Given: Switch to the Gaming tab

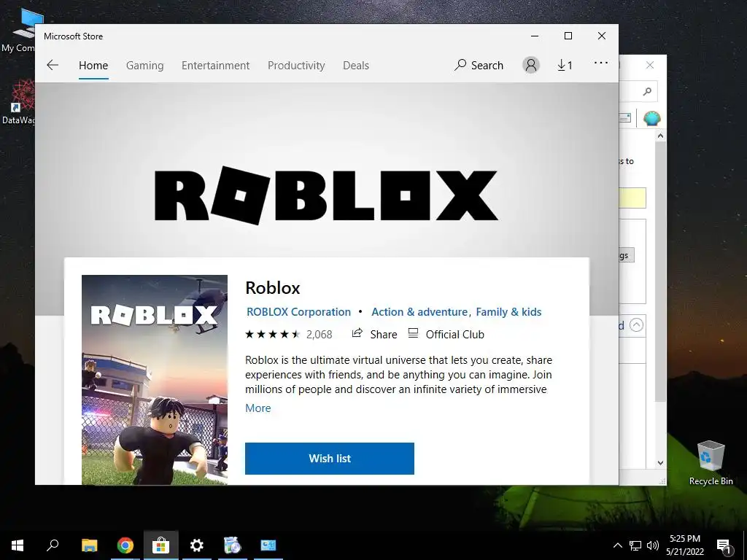Looking at the screenshot, I should pyautogui.click(x=145, y=65).
